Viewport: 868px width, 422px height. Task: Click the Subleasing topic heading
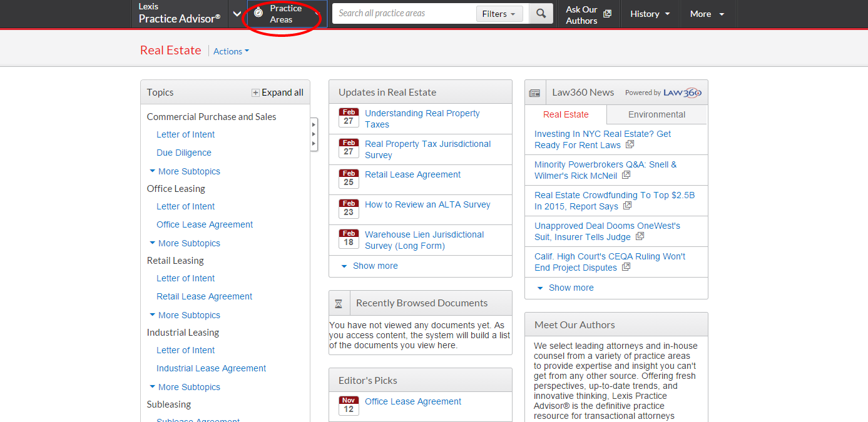tap(169, 404)
